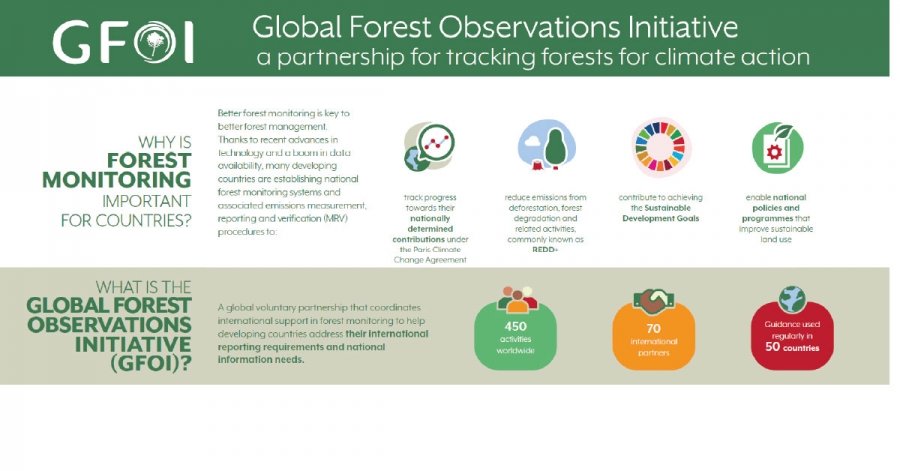Select the people group icon above 450
900x471 pixels.
(x=516, y=299)
